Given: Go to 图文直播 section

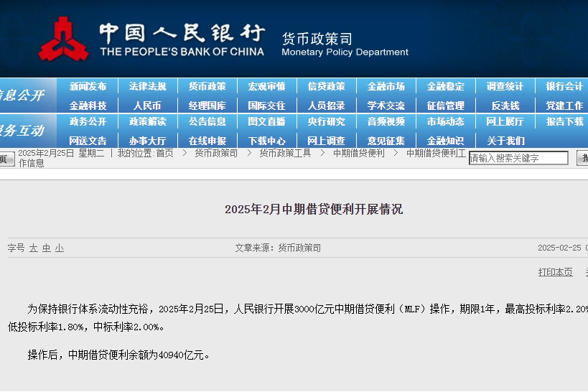Looking at the screenshot, I should (x=266, y=121).
